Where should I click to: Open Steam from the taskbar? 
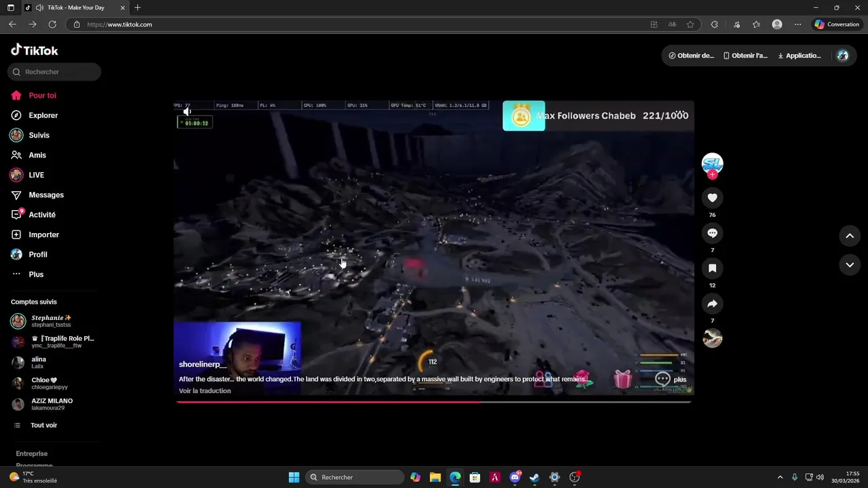(x=534, y=477)
